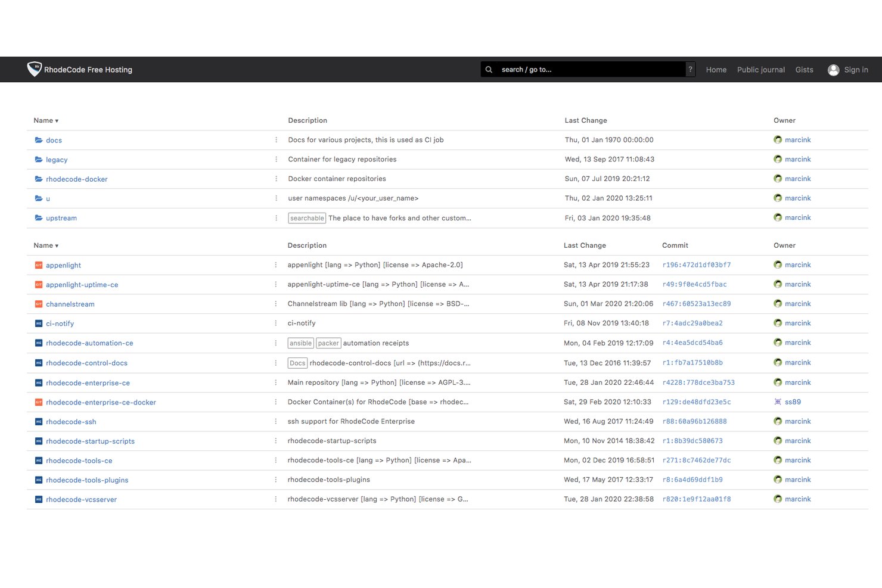Click the ss89 owner name link

click(x=793, y=402)
